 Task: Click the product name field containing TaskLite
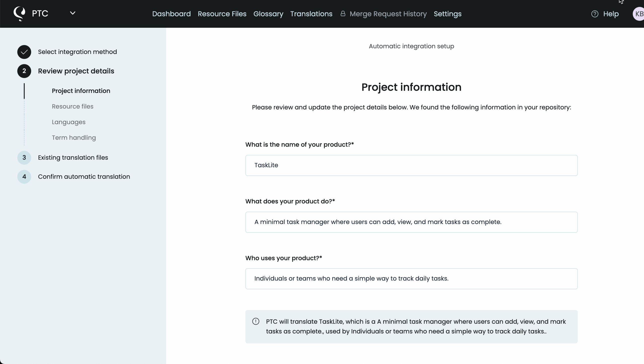pyautogui.click(x=411, y=165)
